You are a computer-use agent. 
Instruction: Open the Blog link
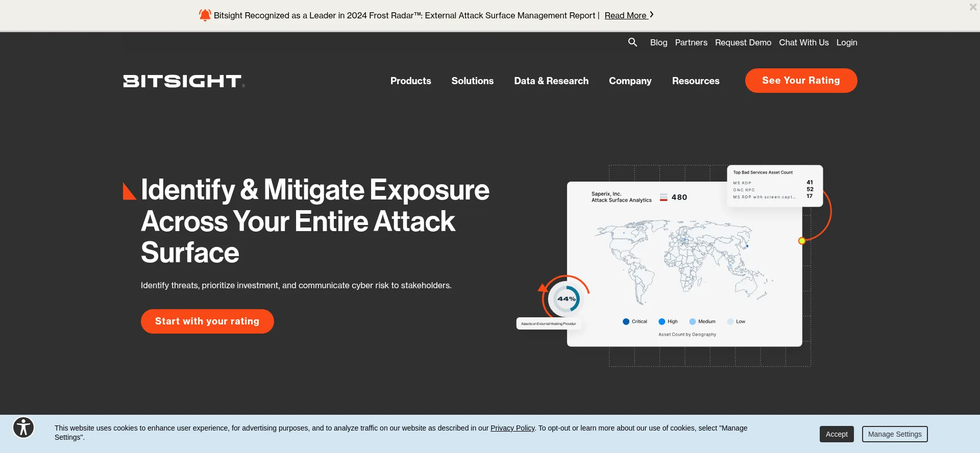658,42
